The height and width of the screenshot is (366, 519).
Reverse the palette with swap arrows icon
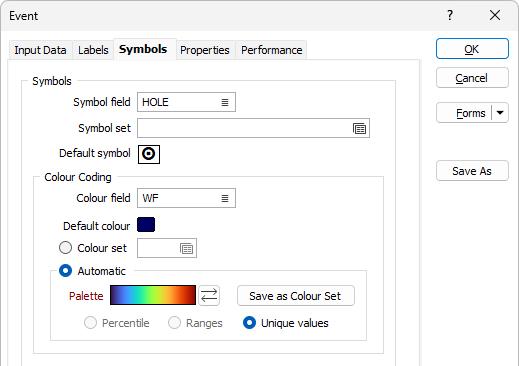pos(209,295)
